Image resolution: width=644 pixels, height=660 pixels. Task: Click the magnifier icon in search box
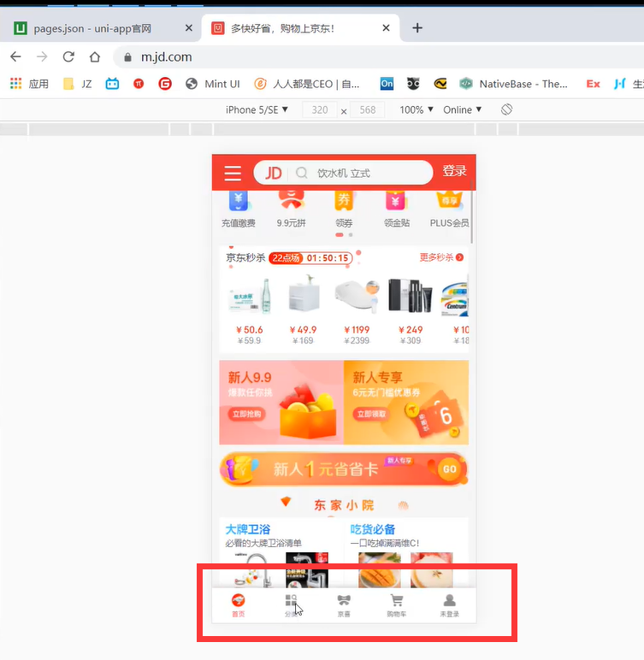coord(302,173)
